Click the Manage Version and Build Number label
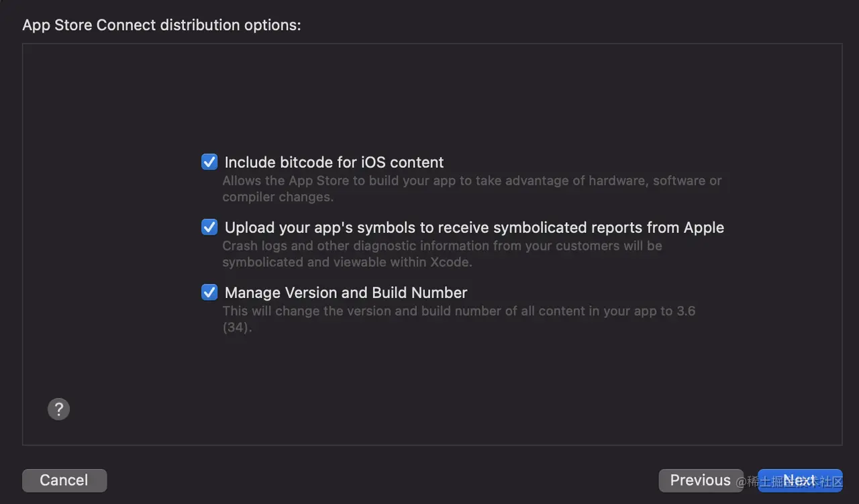 (x=345, y=293)
